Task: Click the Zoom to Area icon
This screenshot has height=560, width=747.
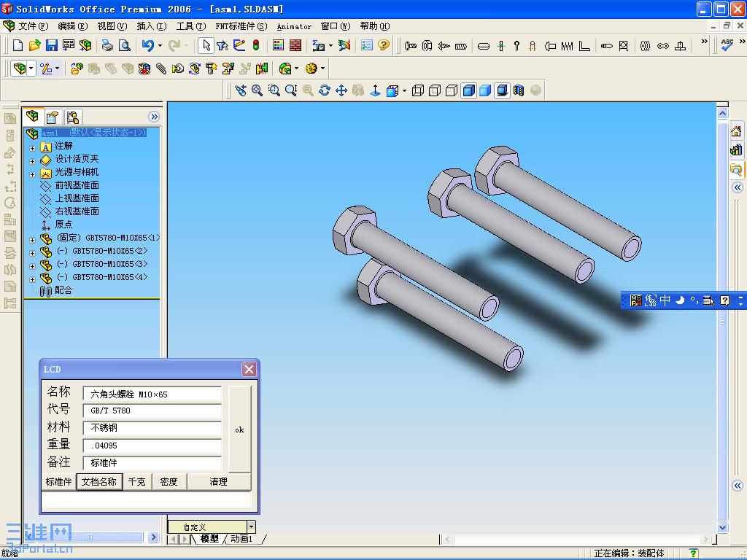Action: pos(274,90)
